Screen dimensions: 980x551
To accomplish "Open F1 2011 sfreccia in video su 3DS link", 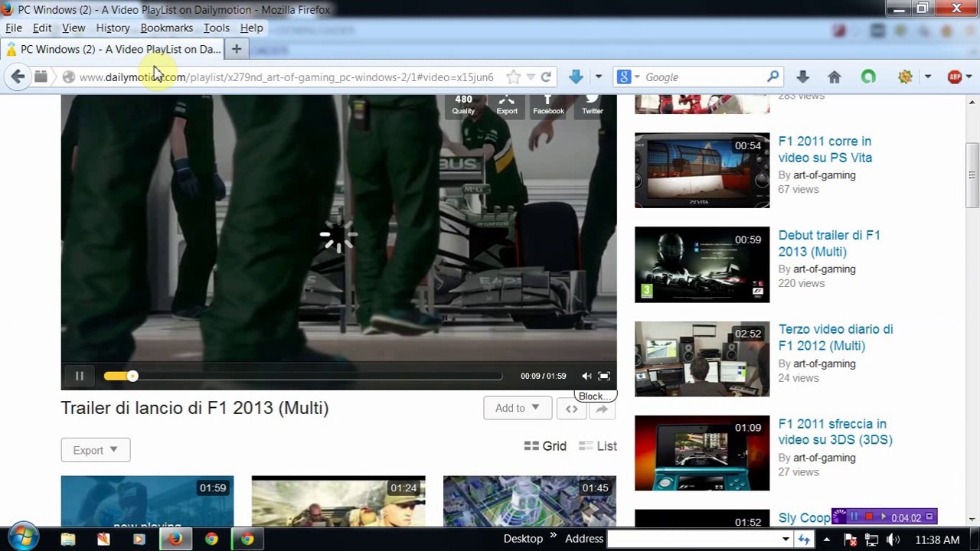I will [835, 432].
